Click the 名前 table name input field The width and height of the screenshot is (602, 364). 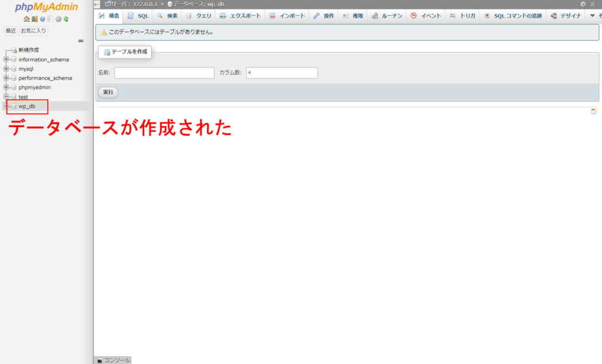coord(164,73)
